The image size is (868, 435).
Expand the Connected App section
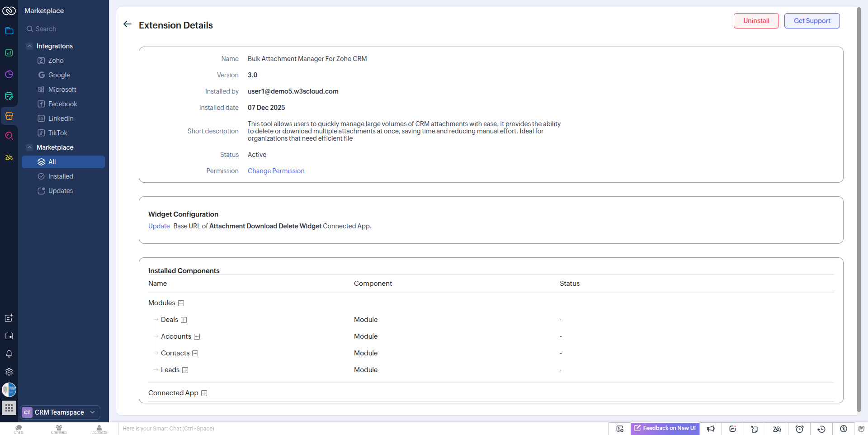point(204,393)
